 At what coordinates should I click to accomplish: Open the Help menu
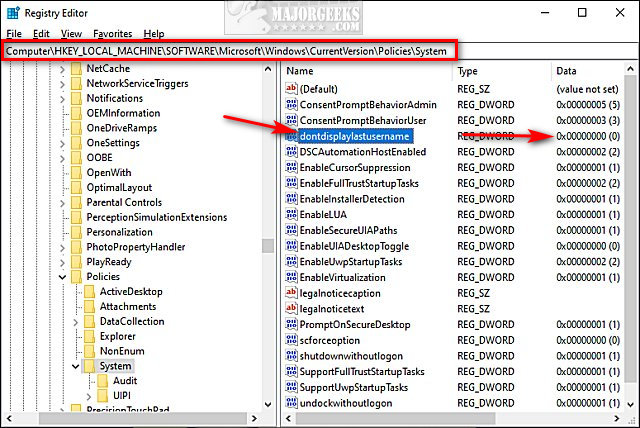pyautogui.click(x=154, y=34)
